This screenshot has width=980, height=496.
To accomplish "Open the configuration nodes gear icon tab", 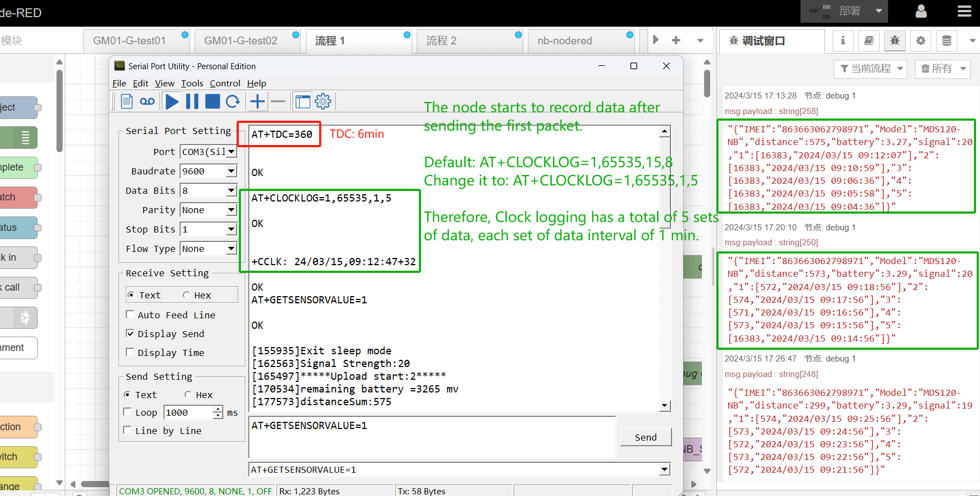I will (921, 40).
